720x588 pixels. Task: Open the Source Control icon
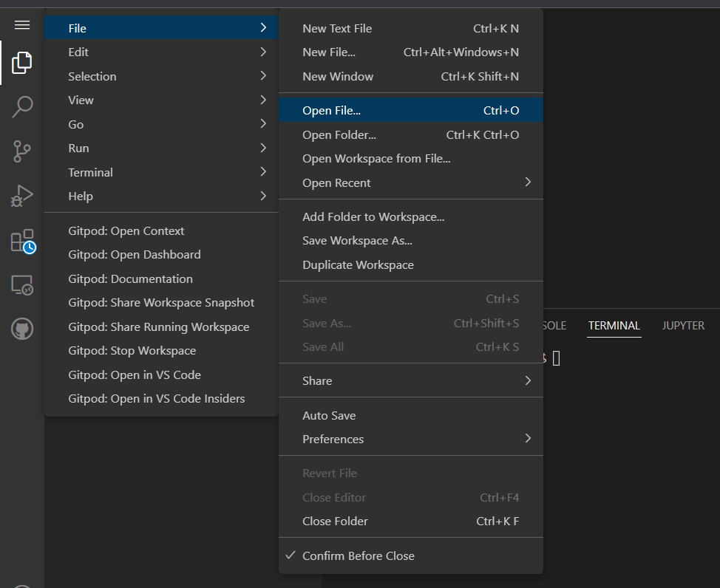coord(22,151)
